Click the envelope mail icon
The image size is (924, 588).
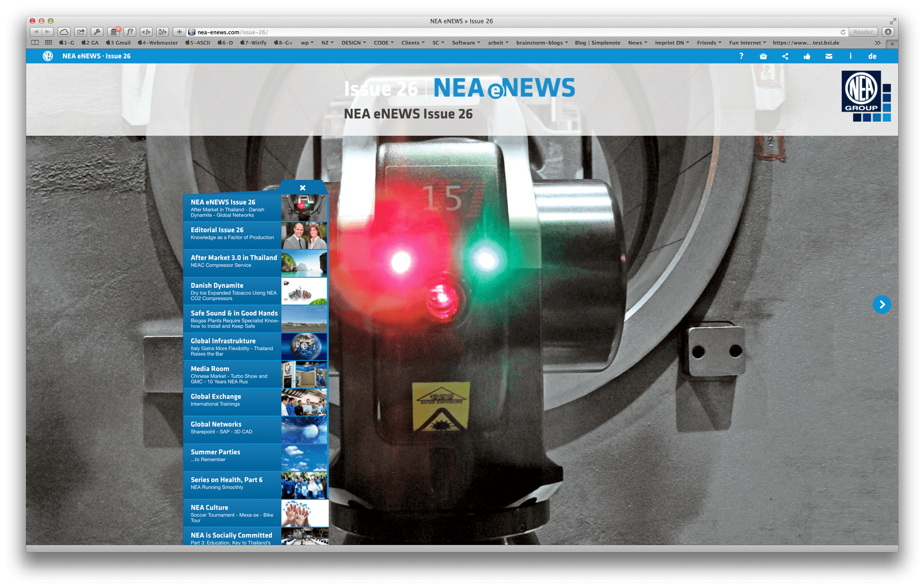click(829, 56)
